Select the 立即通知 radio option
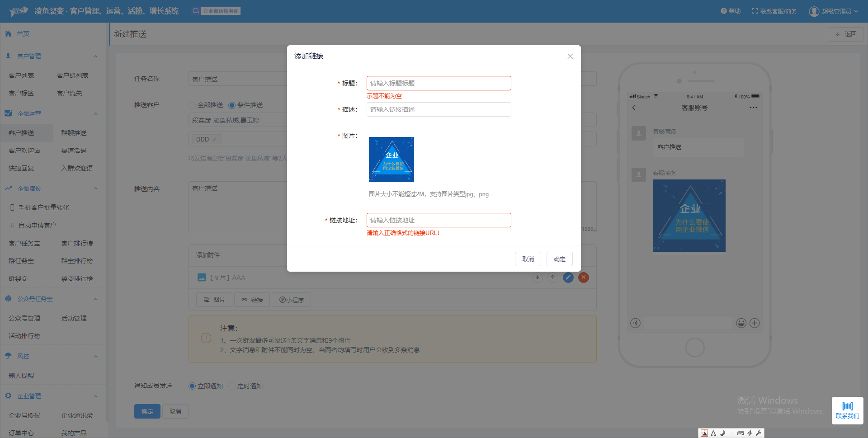 coord(192,386)
